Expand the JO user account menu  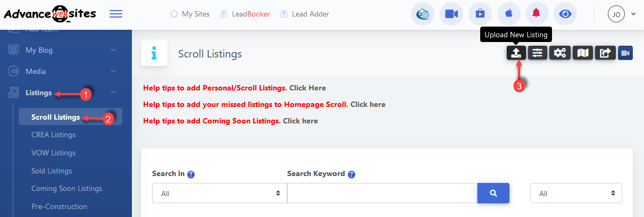pos(621,14)
